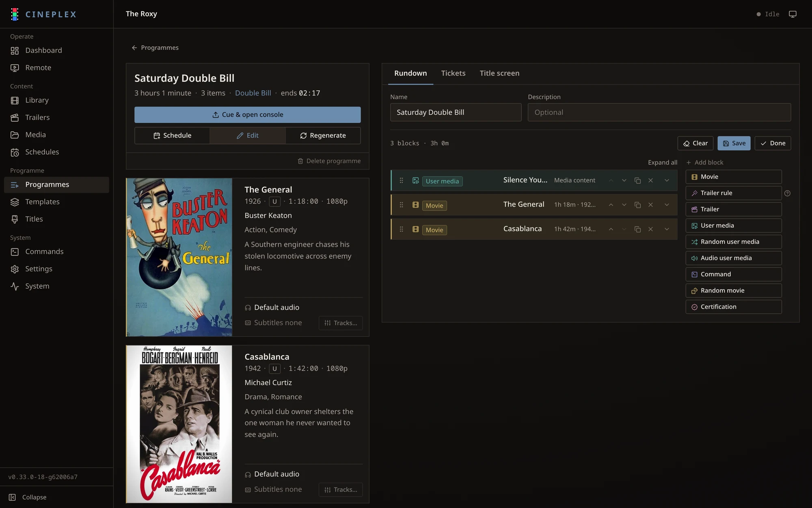Add an Audio user media block
The image size is (812, 508).
click(734, 258)
